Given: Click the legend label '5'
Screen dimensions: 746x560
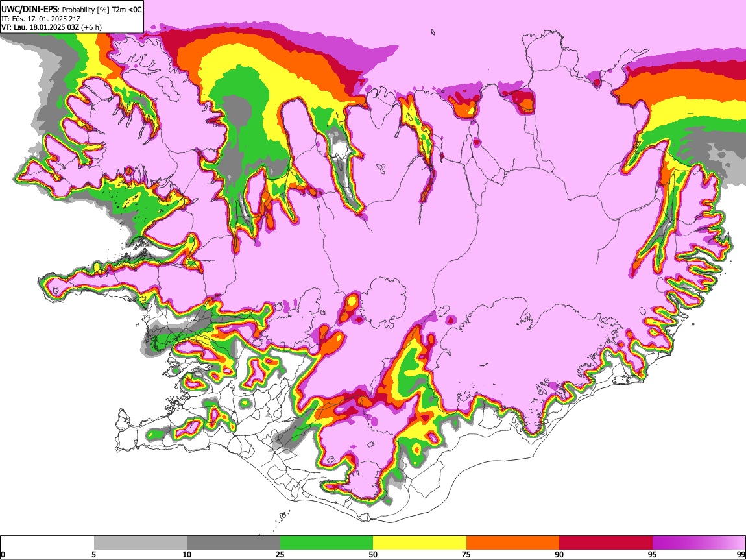Looking at the screenshot, I should [x=93, y=555].
